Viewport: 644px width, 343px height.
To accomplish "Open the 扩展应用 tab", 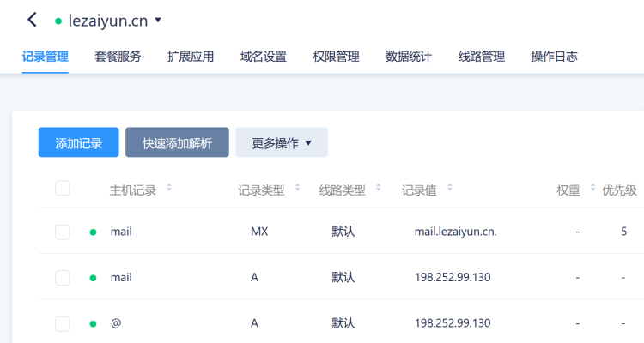I will point(191,57).
